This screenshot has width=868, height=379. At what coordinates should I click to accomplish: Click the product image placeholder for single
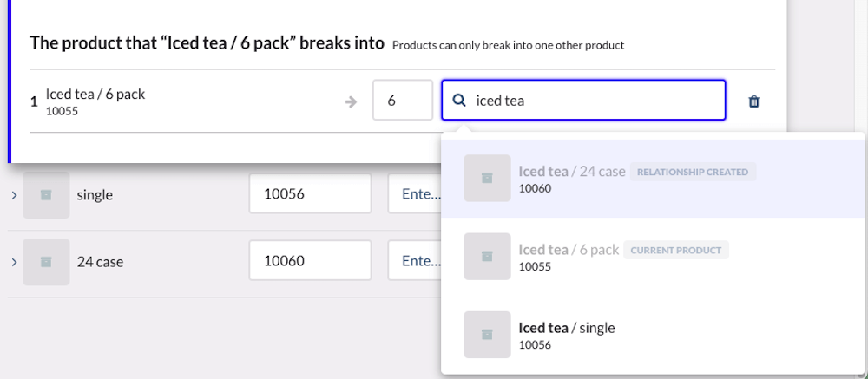tap(46, 195)
